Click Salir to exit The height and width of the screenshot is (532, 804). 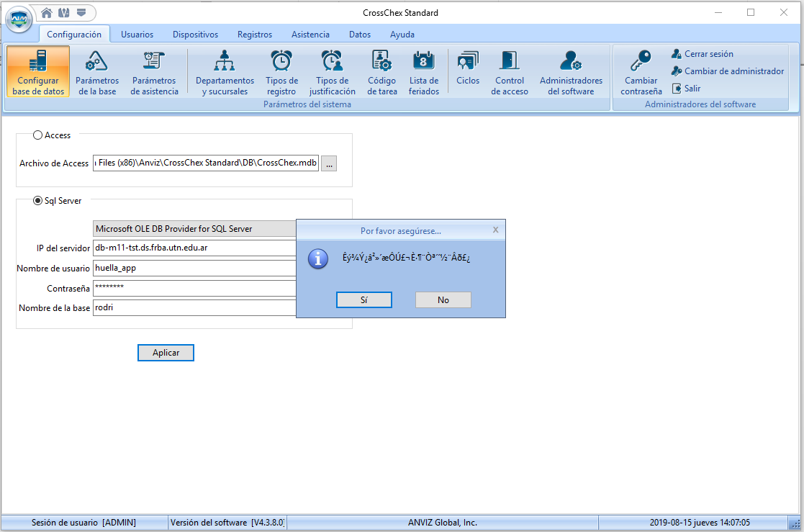[686, 89]
